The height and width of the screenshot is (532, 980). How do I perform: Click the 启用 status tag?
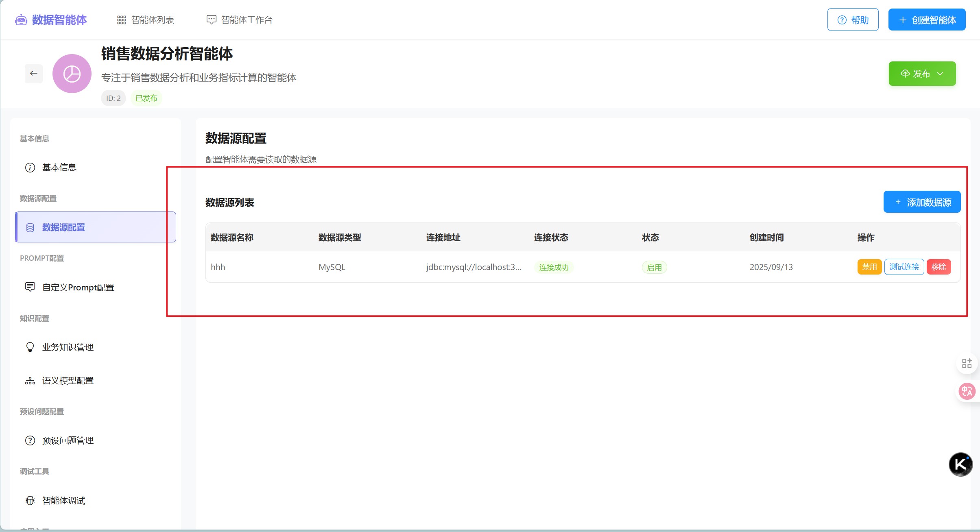pyautogui.click(x=654, y=267)
